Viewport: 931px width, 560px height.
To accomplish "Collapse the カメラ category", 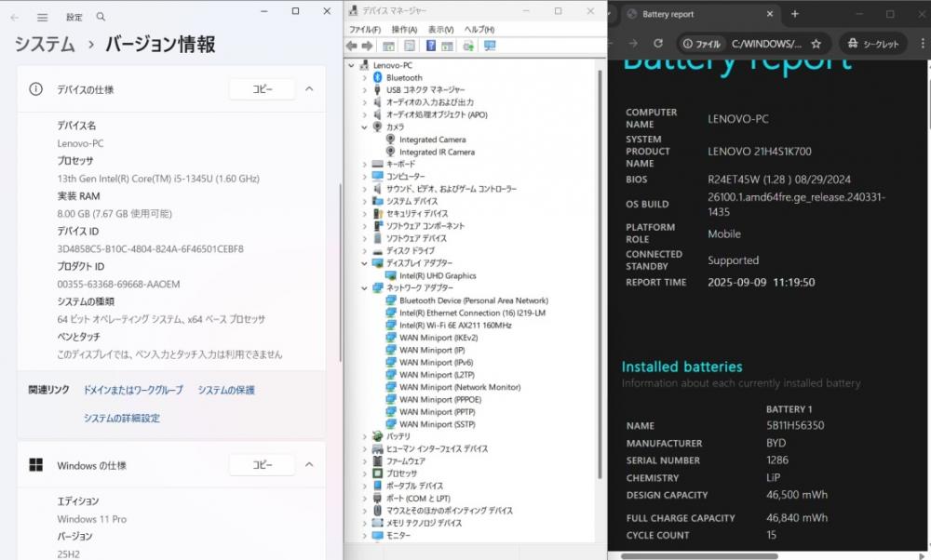I will 365,127.
